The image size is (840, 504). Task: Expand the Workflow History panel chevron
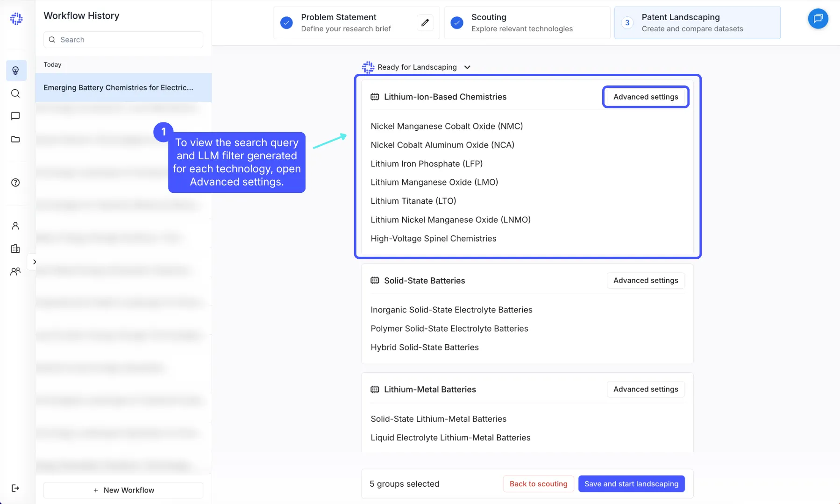click(34, 262)
